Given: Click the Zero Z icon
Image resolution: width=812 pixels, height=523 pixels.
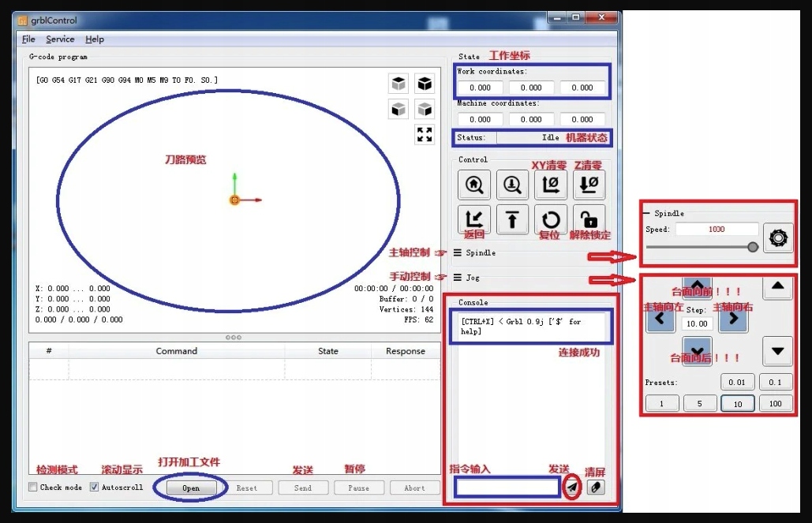Looking at the screenshot, I should [589, 185].
